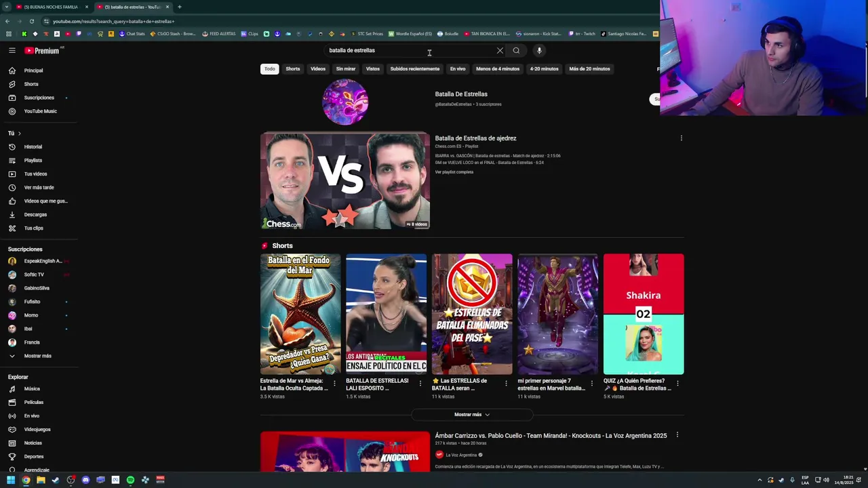Open a new browser tab
Viewport: 868px width, 488px height.
coord(179,7)
